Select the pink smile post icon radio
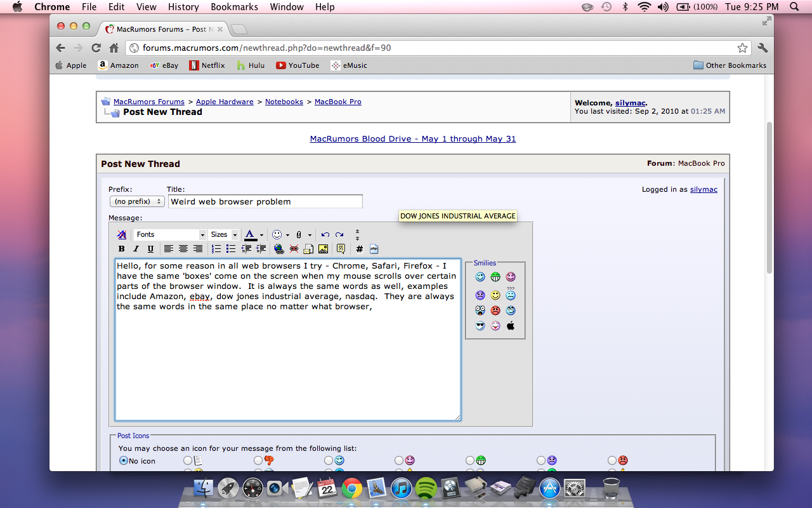The height and width of the screenshot is (508, 812). [398, 460]
